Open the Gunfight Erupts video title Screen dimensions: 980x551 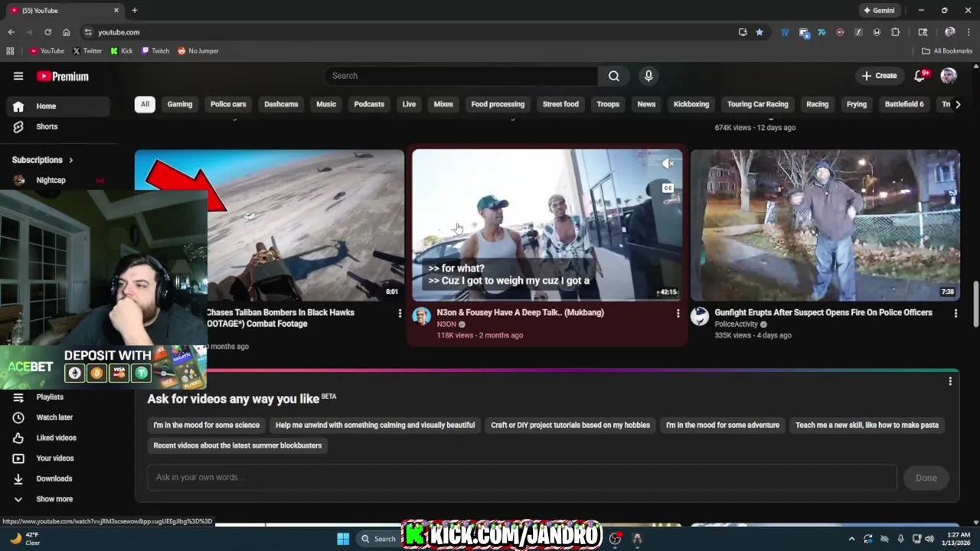point(823,312)
